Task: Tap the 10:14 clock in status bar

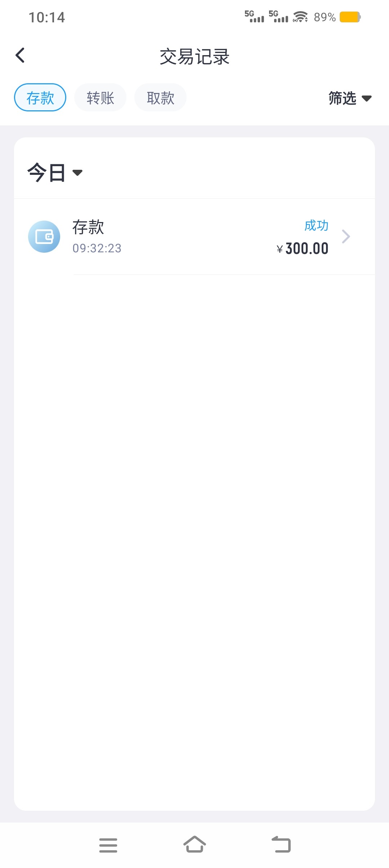Action: 47,17
